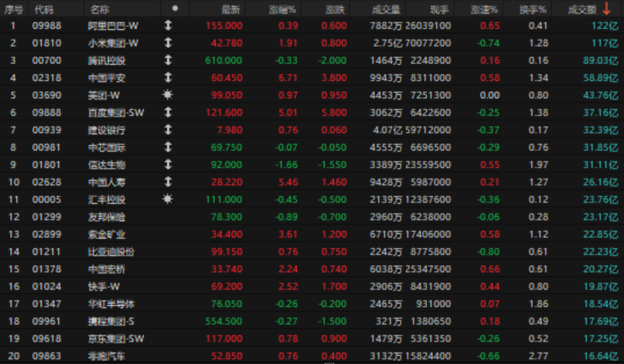
Task: Click the 涨速% value -0.80
Action: 488,252
